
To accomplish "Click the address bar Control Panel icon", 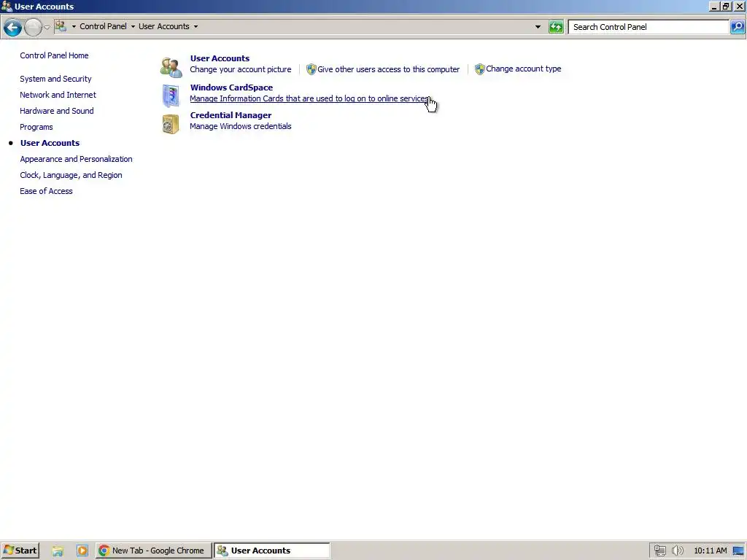I will 61,26.
